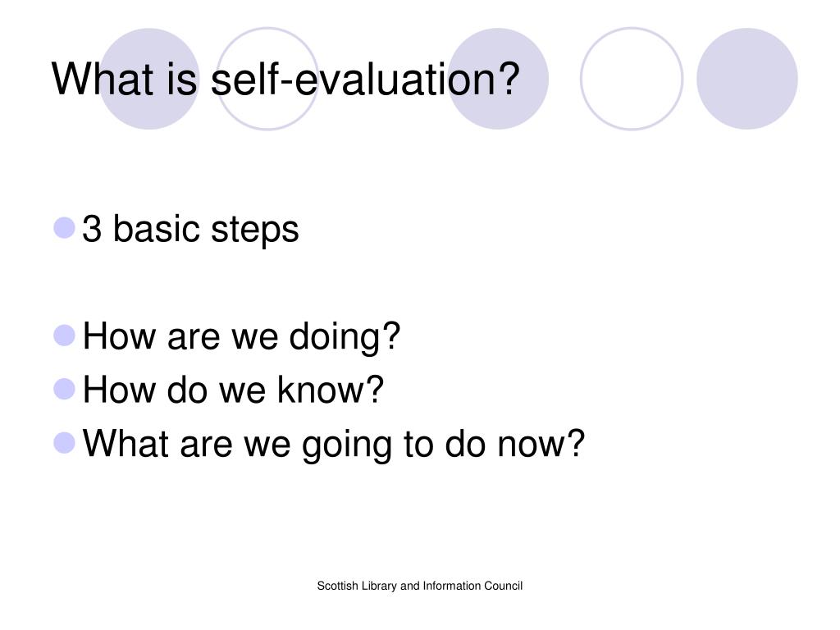Click the rightmost filled lavender circle
The height and width of the screenshot is (630, 840).
[x=747, y=79]
